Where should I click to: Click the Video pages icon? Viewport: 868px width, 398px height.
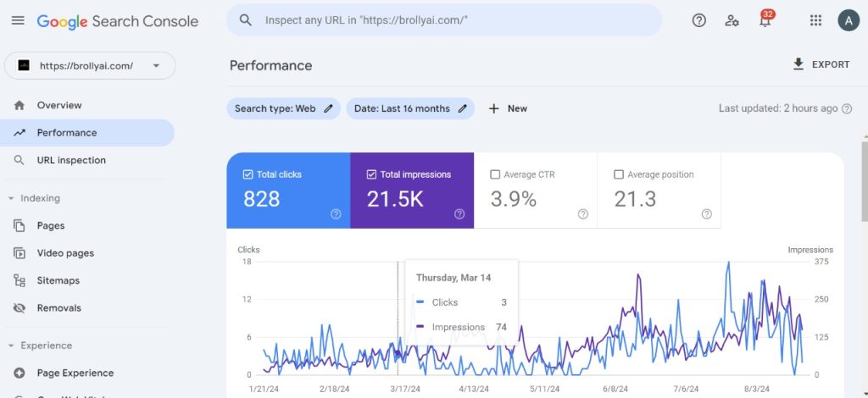(19, 253)
